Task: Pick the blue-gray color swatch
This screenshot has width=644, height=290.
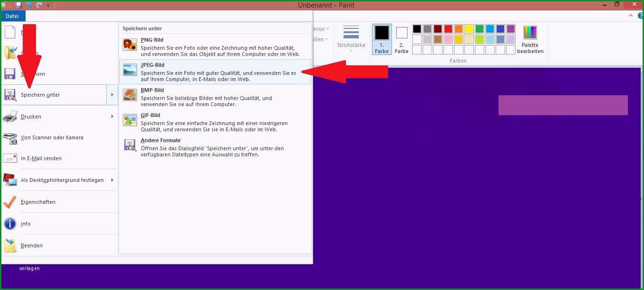Action: [x=500, y=39]
